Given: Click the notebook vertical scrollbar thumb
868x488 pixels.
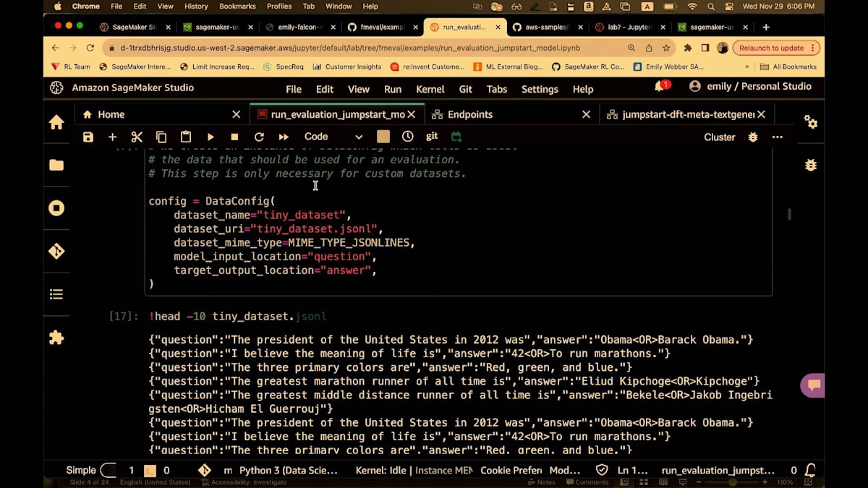Looking at the screenshot, I should (789, 214).
